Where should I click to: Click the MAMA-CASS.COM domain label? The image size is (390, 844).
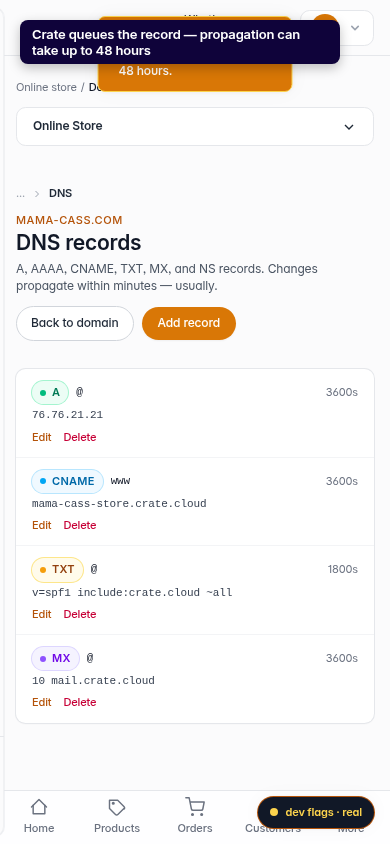pos(69,220)
